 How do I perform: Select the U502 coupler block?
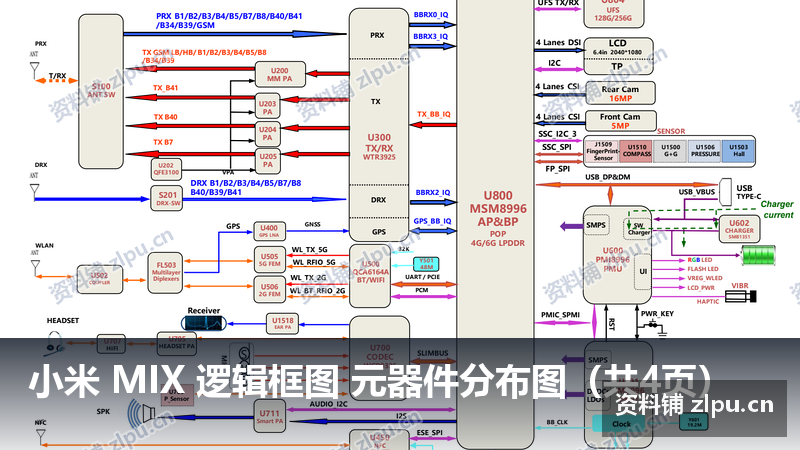point(99,279)
